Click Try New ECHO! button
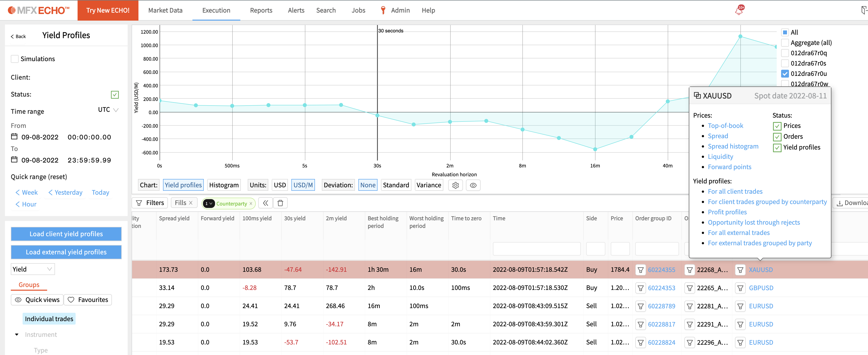 108,10
